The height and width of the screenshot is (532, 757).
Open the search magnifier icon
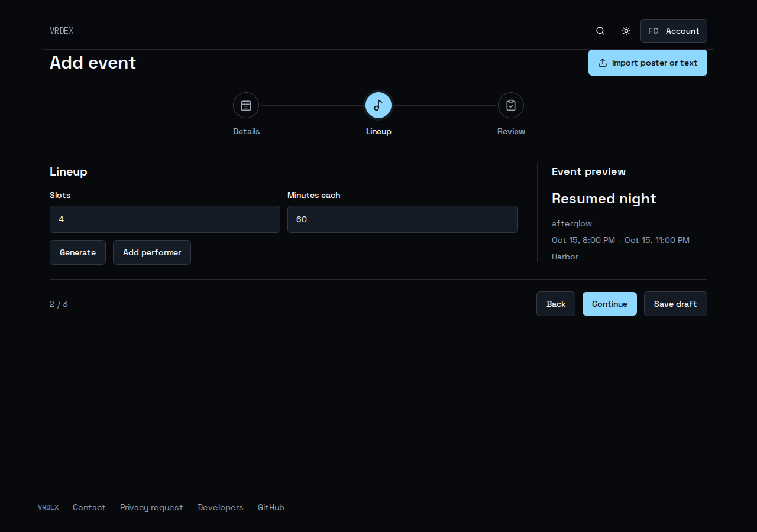pos(600,31)
